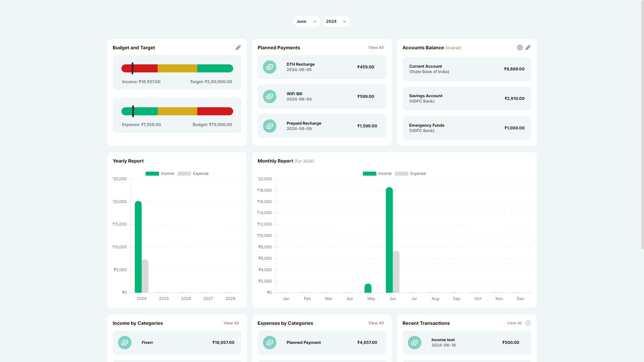
Task: Click Budget ₹75,000.00 label
Action: 212,125
